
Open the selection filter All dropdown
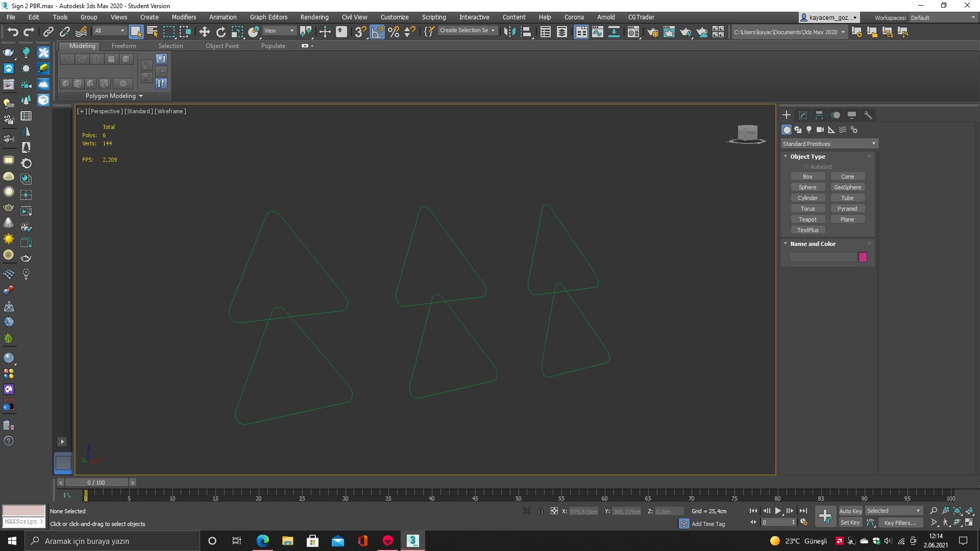point(109,31)
